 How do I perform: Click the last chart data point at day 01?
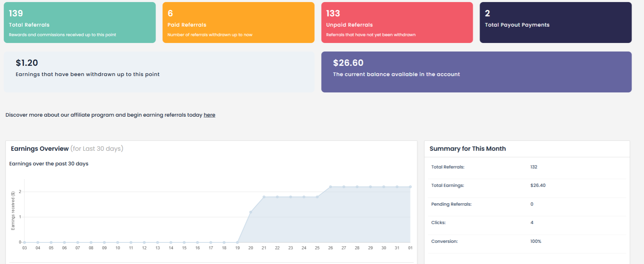click(410, 187)
